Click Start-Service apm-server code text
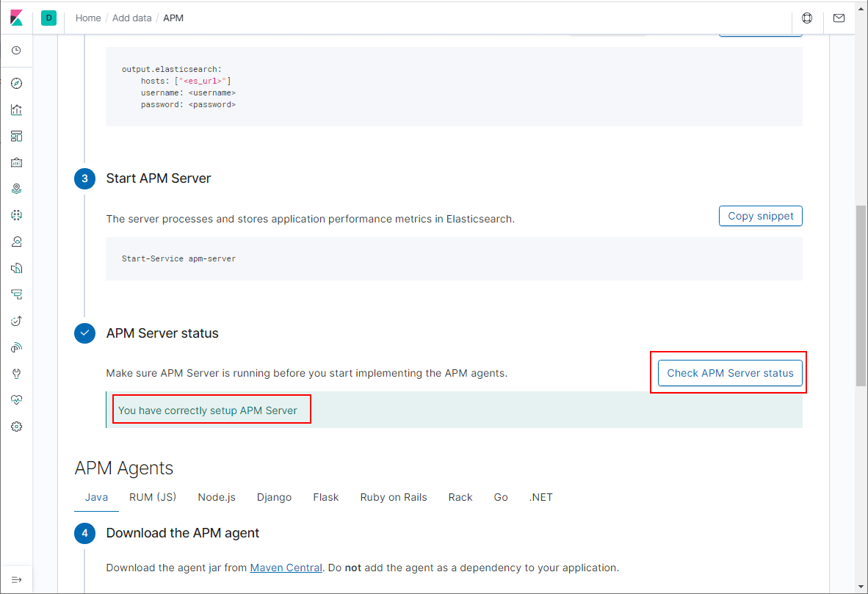868x594 pixels. tap(178, 258)
